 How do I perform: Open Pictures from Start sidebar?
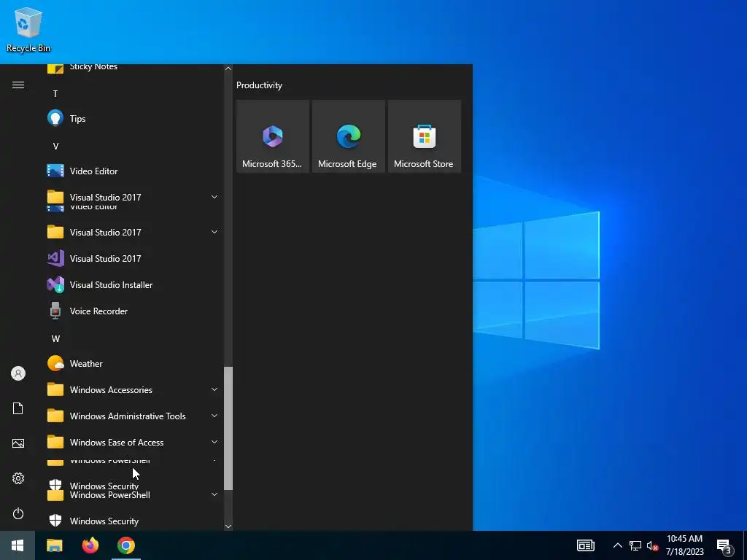click(18, 443)
